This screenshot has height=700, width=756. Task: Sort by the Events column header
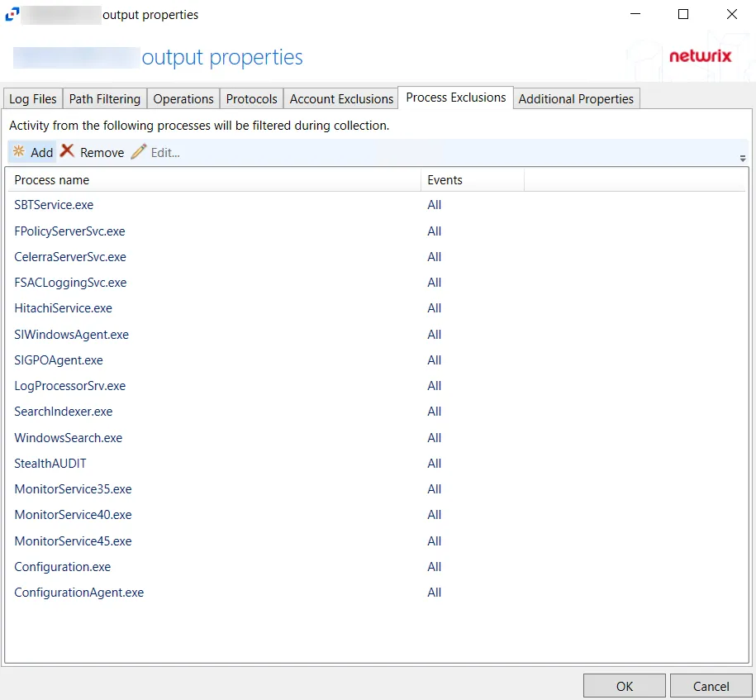point(473,180)
